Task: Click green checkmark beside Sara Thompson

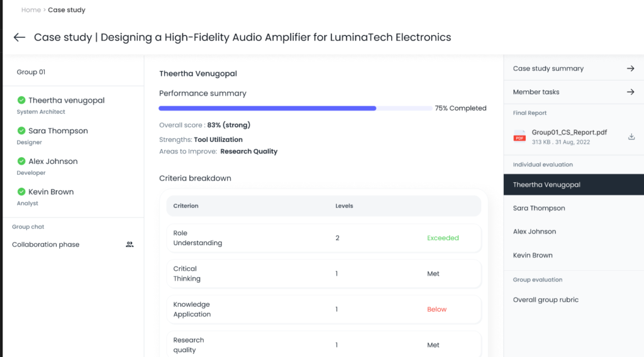Action: [x=21, y=131]
